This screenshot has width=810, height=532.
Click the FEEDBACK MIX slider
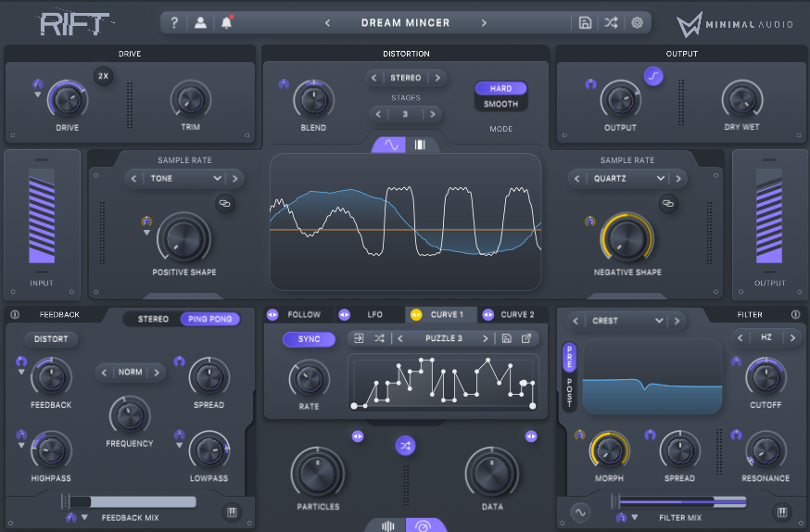[x=129, y=501]
